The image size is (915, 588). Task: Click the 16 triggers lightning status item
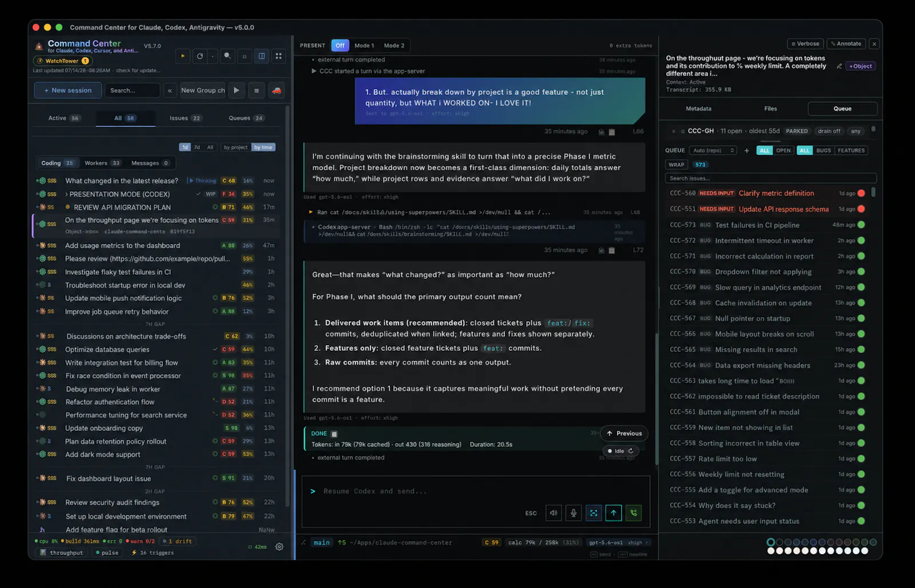153,553
